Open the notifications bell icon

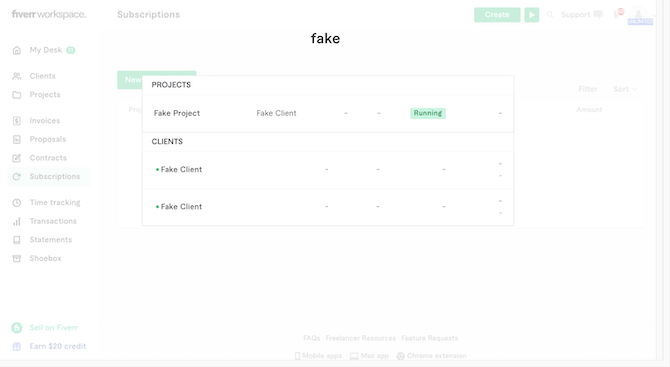tap(618, 14)
